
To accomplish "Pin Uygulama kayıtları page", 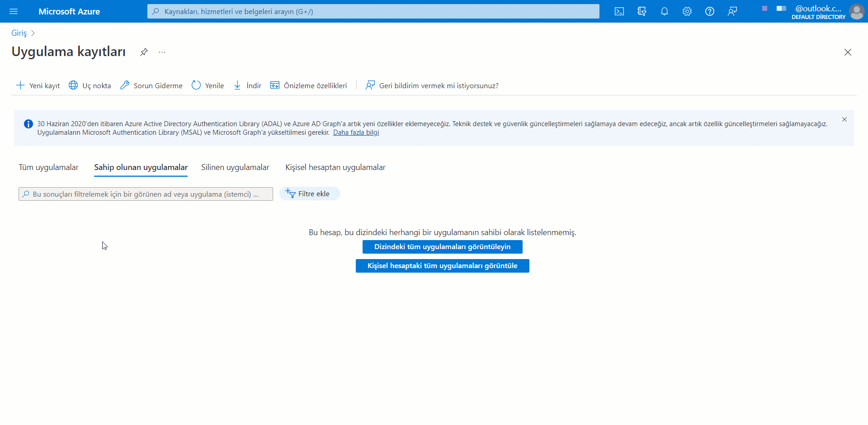I will pos(144,52).
